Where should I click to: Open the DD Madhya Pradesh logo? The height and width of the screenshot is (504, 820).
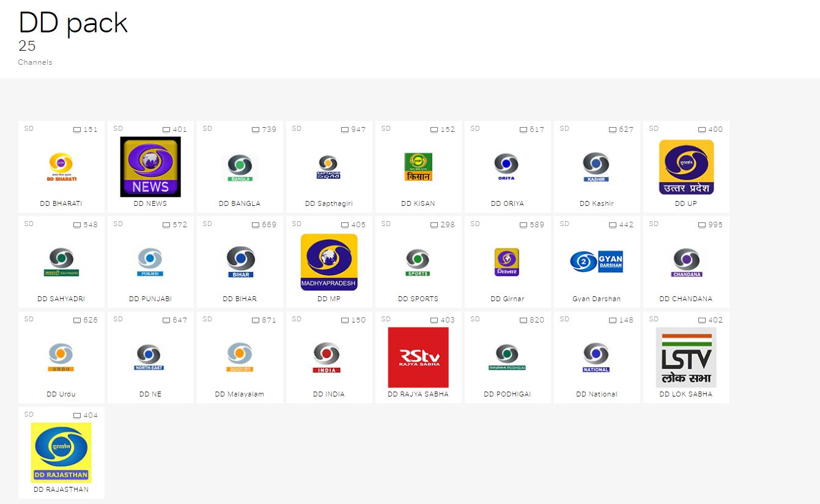click(329, 262)
